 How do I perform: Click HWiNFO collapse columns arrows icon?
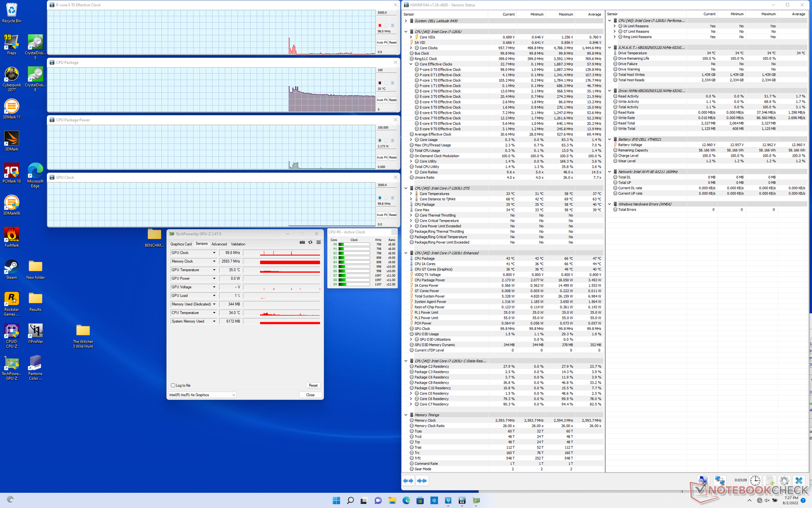(x=422, y=480)
